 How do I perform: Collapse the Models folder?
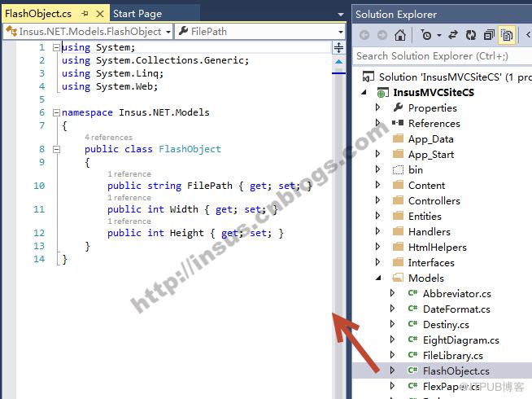click(378, 278)
